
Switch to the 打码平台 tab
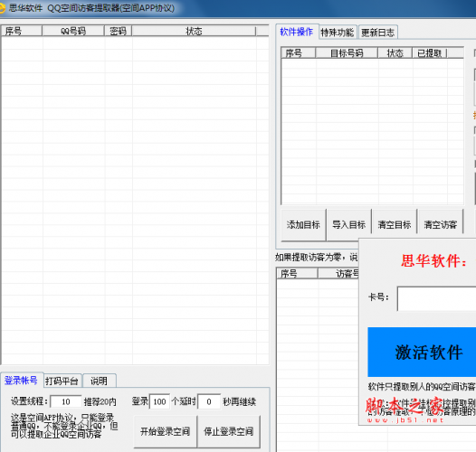pyautogui.click(x=62, y=381)
